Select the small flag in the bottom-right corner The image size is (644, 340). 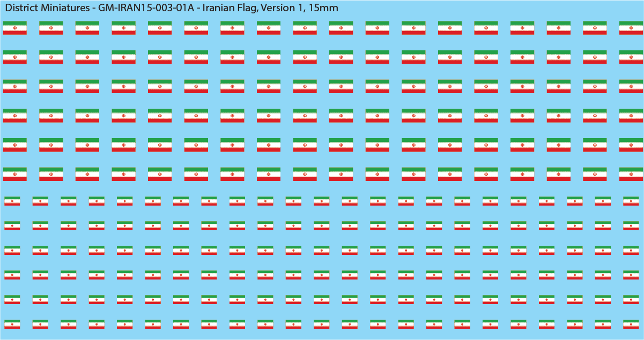[x=631, y=324]
